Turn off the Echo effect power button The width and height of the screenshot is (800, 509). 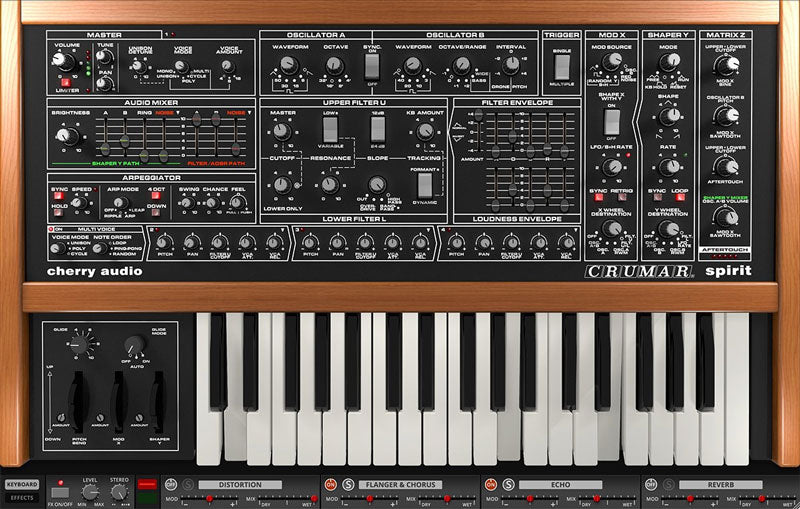point(490,484)
